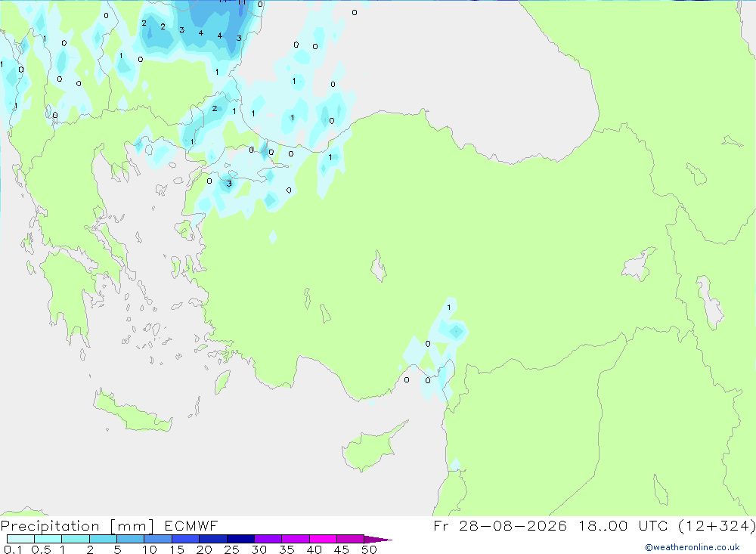
Task: Click the legend label '35'
Action: tap(287, 549)
